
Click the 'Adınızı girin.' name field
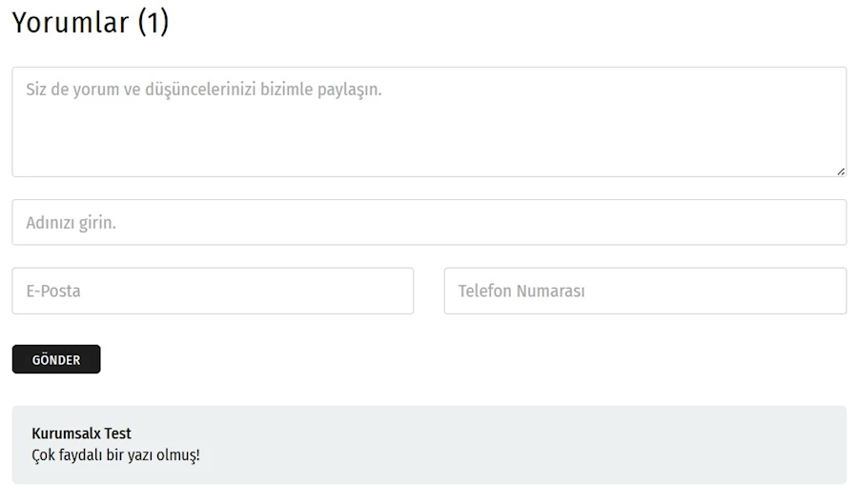pos(429,222)
